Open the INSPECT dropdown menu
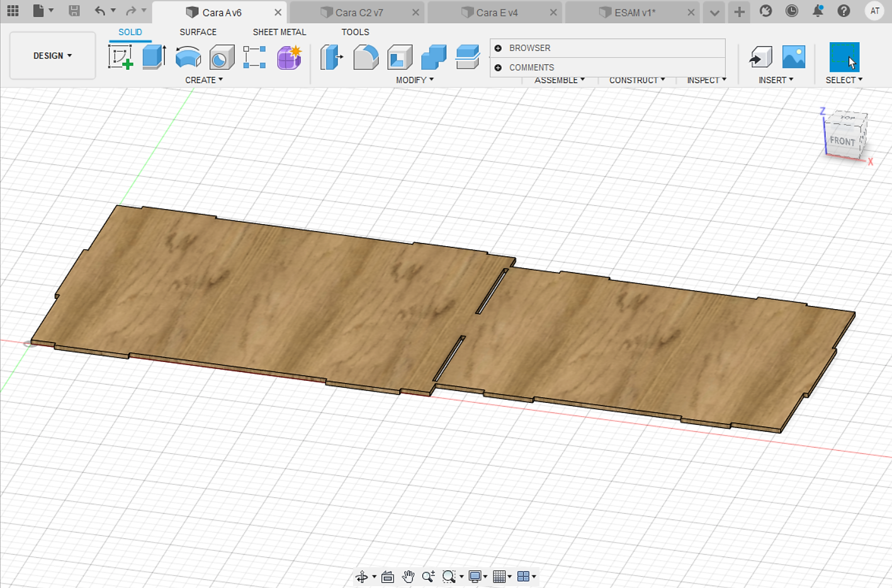This screenshot has height=588, width=892. tap(706, 81)
